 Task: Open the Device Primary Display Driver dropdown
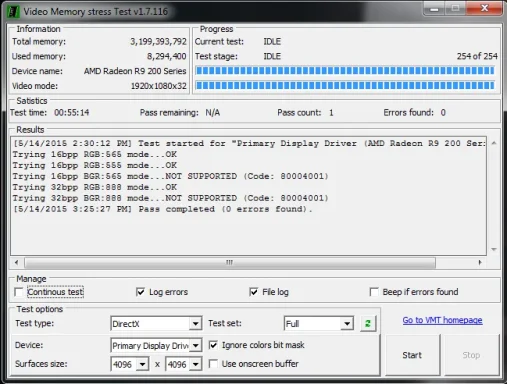click(x=196, y=345)
